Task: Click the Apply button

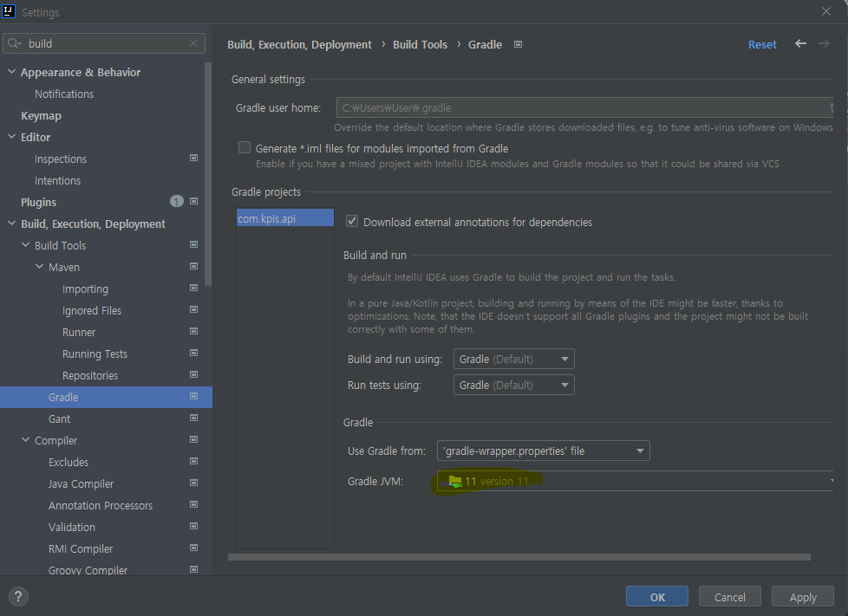Action: pos(803,597)
